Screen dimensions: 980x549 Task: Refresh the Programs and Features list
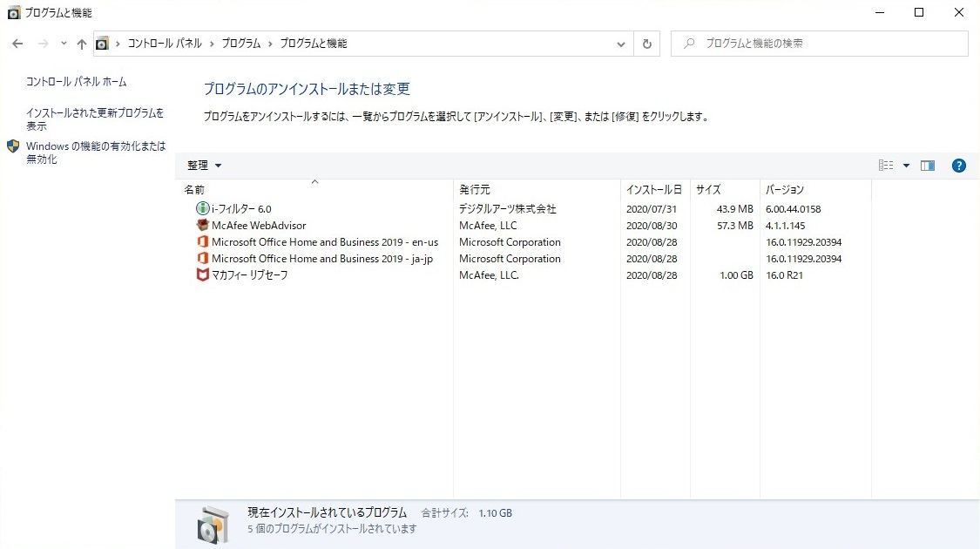[647, 44]
